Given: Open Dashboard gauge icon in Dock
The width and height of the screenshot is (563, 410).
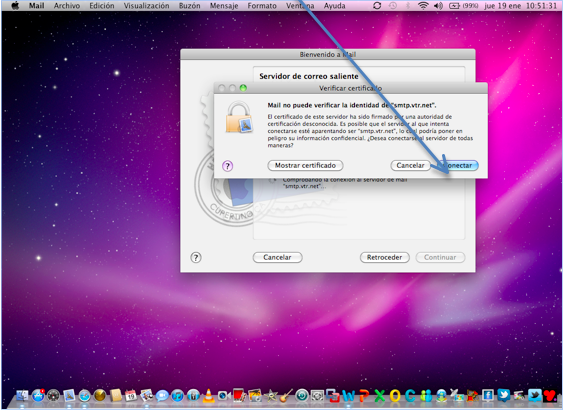Looking at the screenshot, I should point(53,395).
